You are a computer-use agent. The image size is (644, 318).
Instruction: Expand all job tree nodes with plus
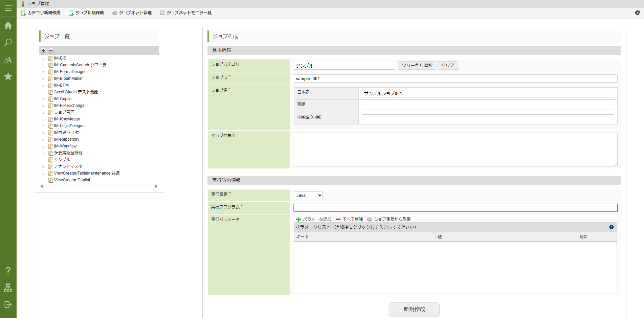click(x=43, y=51)
